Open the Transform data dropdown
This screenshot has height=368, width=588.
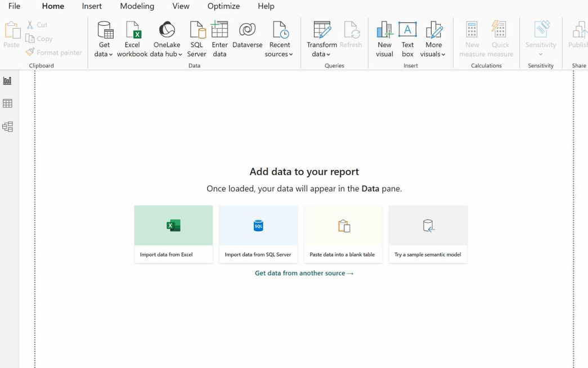click(322, 39)
